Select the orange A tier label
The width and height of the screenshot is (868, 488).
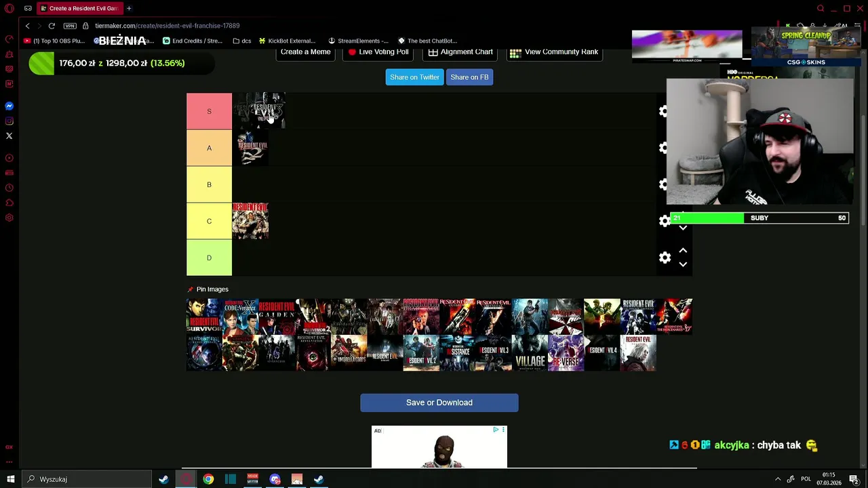tap(209, 148)
